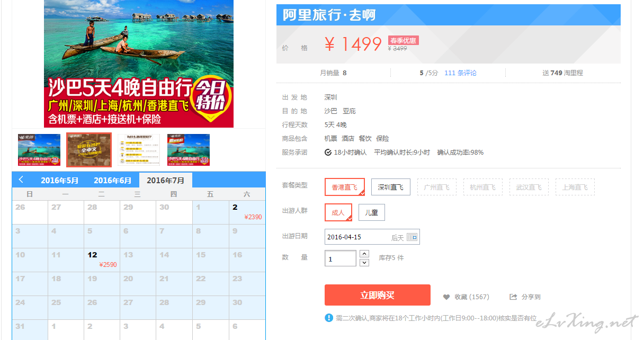The height and width of the screenshot is (340, 644).
Task: Click the second product thumbnail 全中文
Action: tap(88, 150)
